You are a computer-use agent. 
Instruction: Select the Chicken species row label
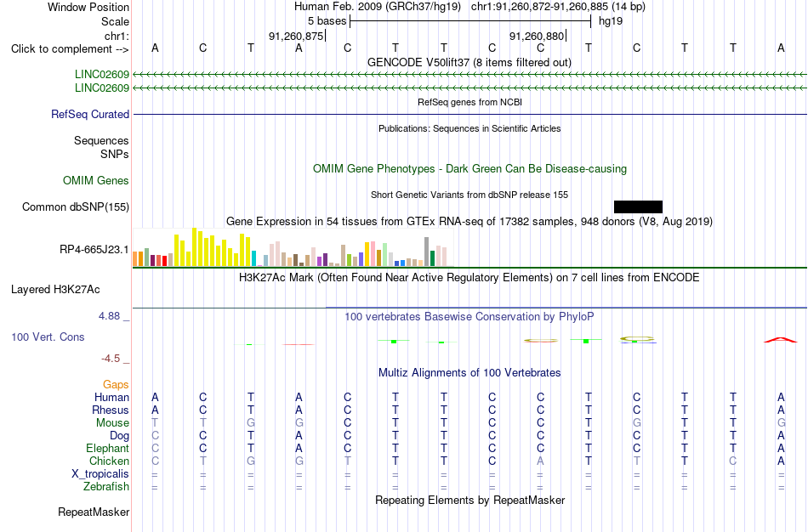[x=109, y=461]
